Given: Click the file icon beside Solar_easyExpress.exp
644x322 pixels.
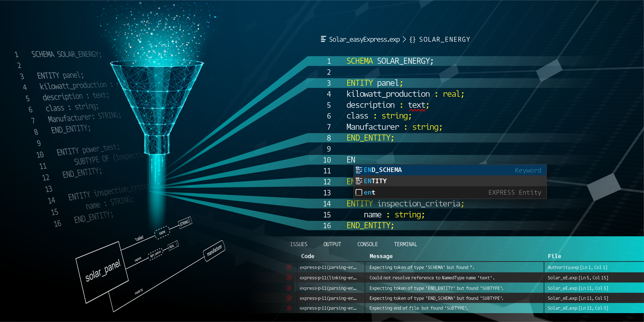Looking at the screenshot, I should click(323, 39).
